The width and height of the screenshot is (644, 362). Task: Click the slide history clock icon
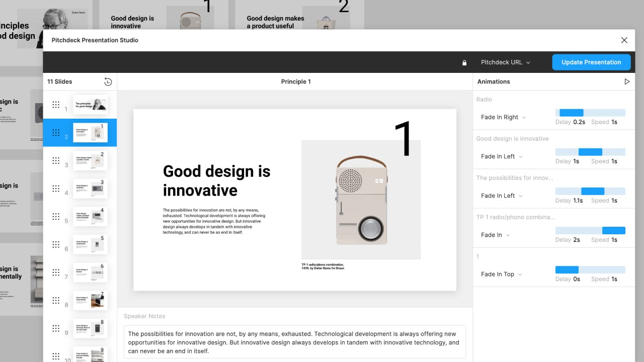click(x=108, y=81)
